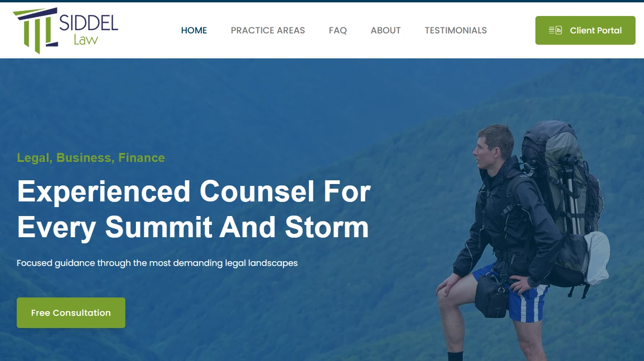
Task: Click the 'Every Summit And Storm' headline line
Action: (193, 227)
